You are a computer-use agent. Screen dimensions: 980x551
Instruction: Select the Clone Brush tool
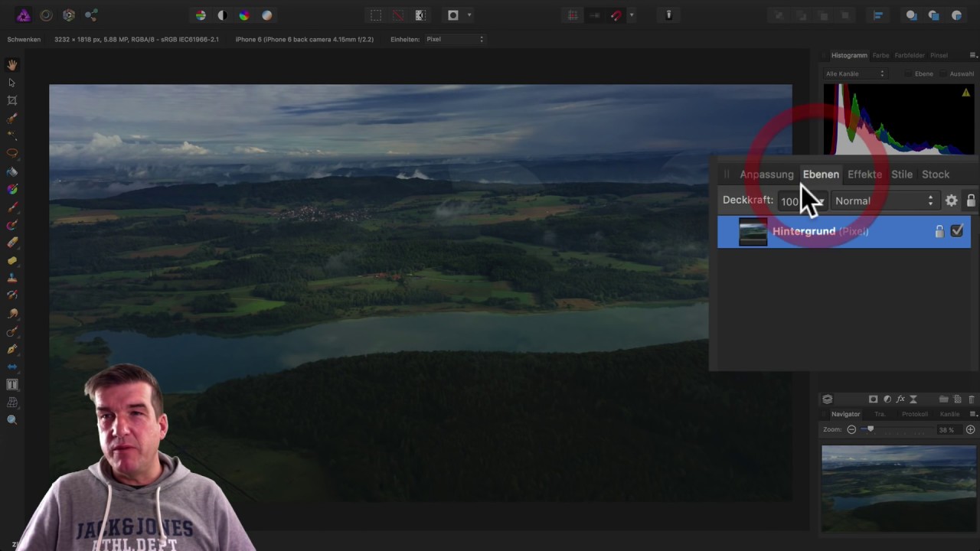[x=12, y=278]
